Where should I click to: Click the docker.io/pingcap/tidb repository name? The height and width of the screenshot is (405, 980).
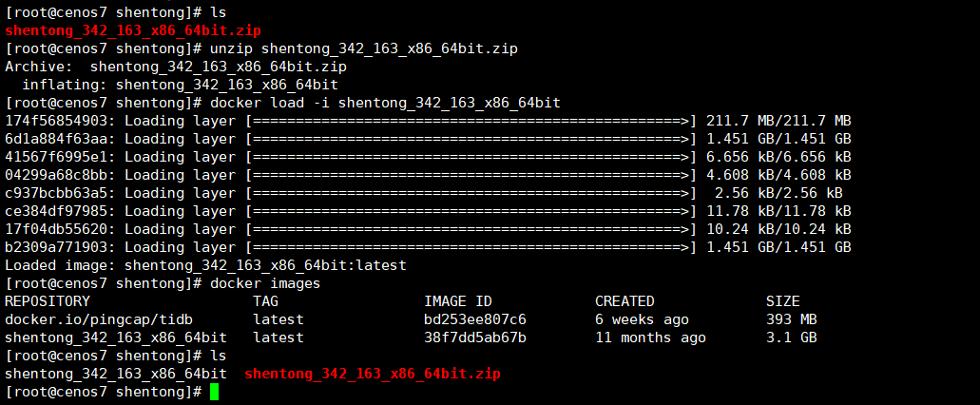click(99, 319)
